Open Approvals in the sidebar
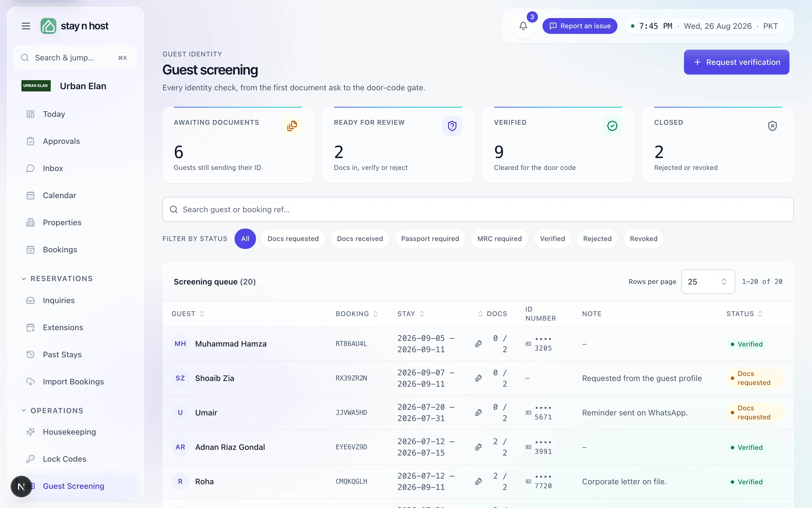Screen dimensions: 812x508 click(x=76, y=141)
